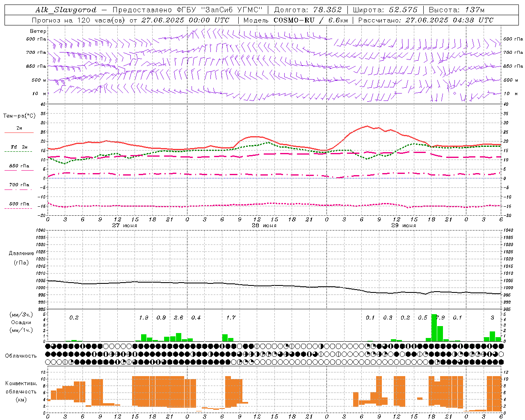Viewport: 525px width, 420px height.
Task: Click the (мм/1ч.) precipitation unit label
Action: click(21, 330)
